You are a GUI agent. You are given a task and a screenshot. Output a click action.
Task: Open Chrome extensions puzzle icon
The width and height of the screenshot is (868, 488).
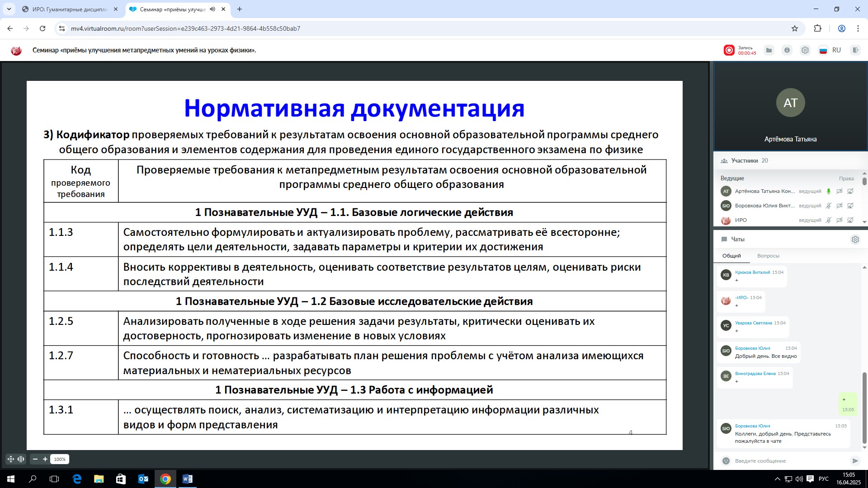[818, 28]
